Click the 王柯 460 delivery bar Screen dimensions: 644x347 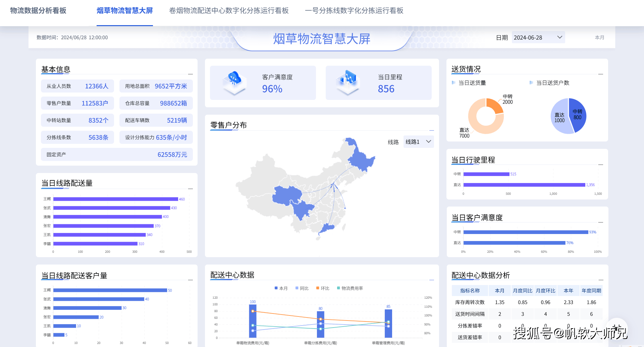(x=115, y=199)
